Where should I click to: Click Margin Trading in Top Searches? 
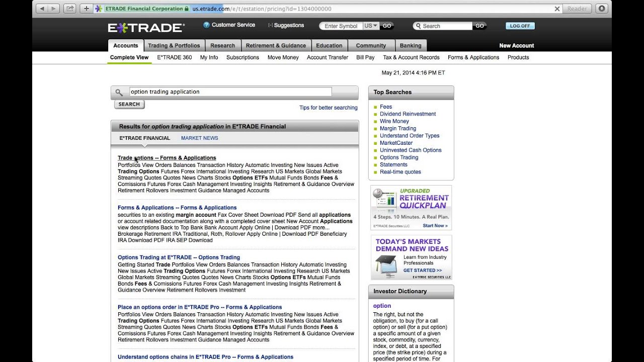pyautogui.click(x=398, y=129)
